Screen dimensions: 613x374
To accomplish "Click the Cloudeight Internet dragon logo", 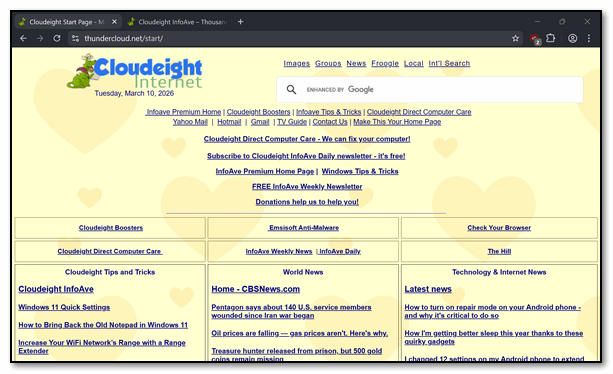I will coord(134,72).
